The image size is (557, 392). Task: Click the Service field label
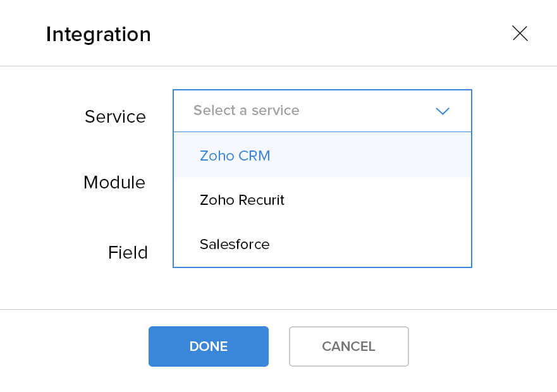tap(115, 117)
